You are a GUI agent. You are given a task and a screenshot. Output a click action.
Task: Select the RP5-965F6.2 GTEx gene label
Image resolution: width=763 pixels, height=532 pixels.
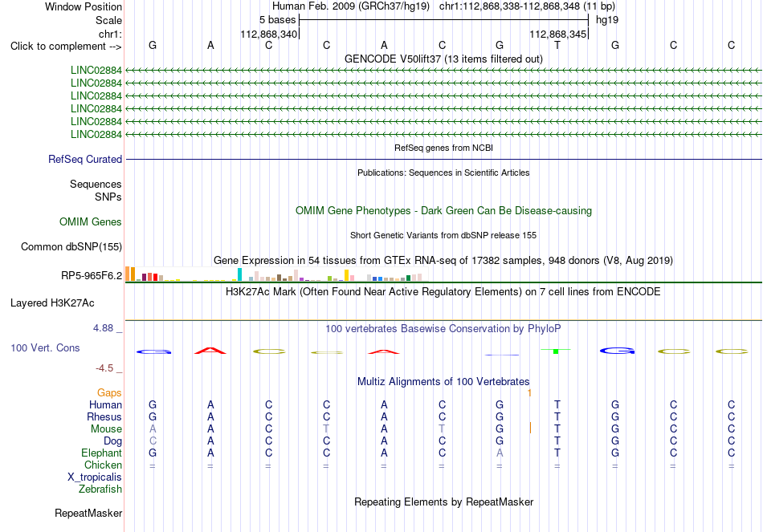(92, 276)
